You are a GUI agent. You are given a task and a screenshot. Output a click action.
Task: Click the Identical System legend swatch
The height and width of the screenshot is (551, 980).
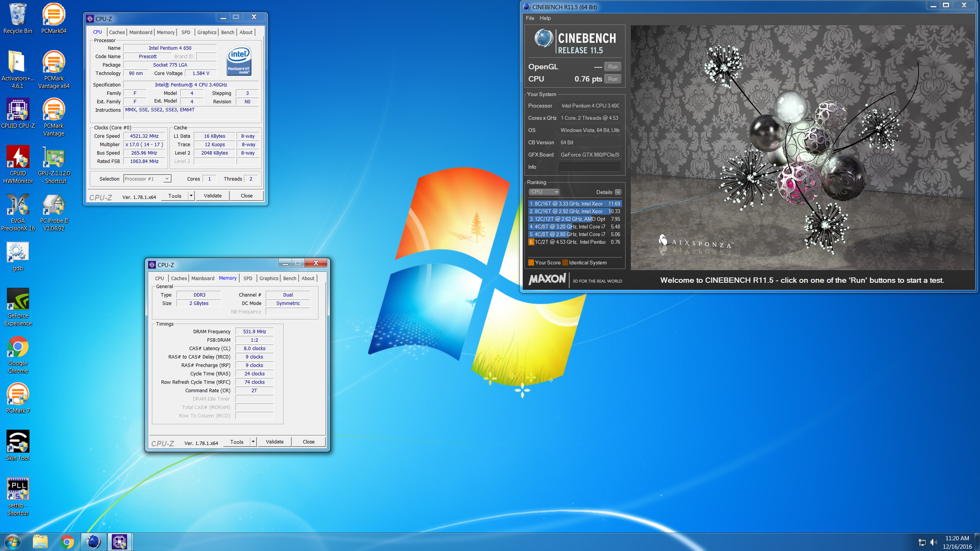[x=565, y=262]
